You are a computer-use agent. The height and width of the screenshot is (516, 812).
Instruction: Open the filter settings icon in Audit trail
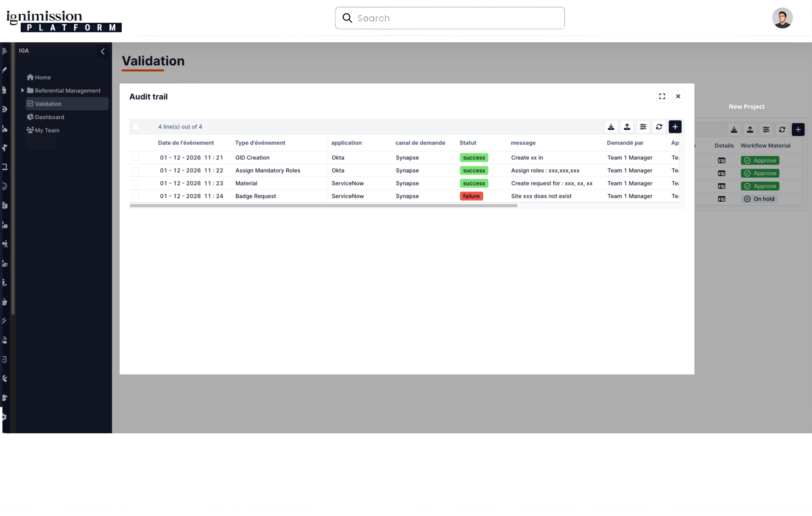tap(643, 127)
